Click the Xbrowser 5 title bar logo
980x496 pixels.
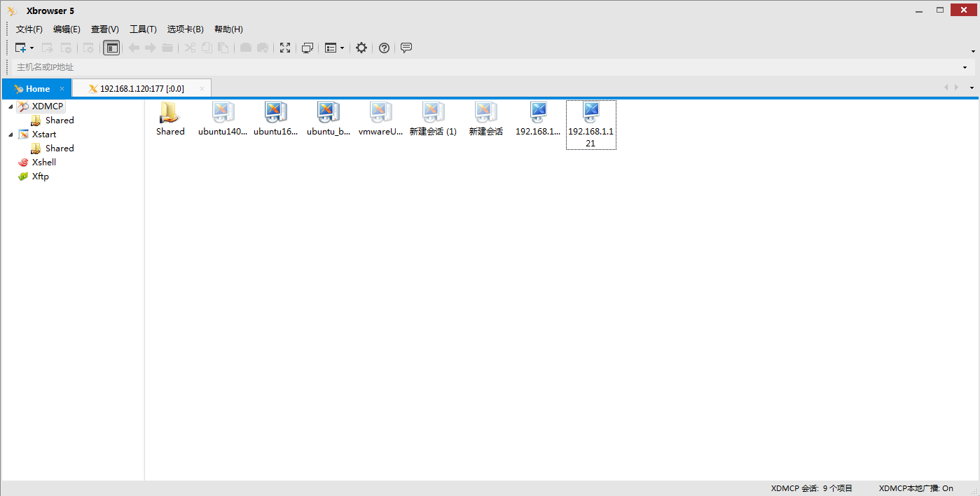12,11
